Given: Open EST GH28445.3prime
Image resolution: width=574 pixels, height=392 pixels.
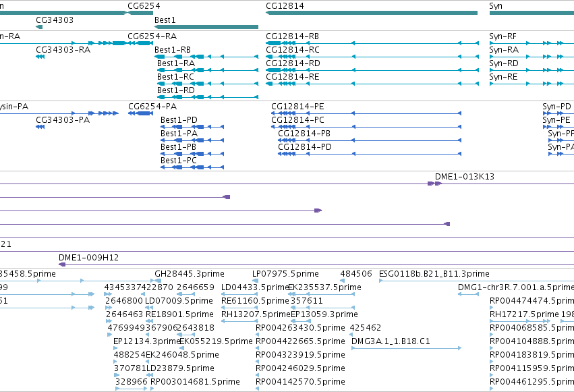Looking at the screenshot, I should [190, 274].
